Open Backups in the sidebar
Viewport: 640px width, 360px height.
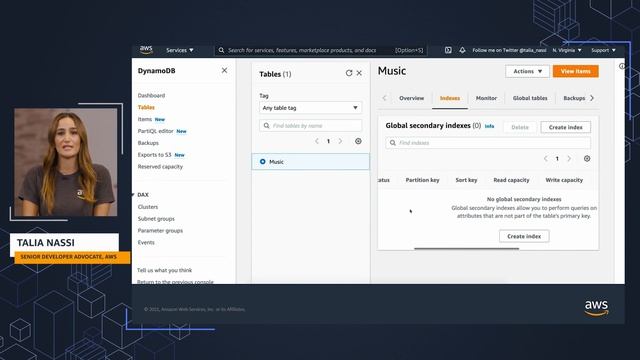pyautogui.click(x=148, y=143)
